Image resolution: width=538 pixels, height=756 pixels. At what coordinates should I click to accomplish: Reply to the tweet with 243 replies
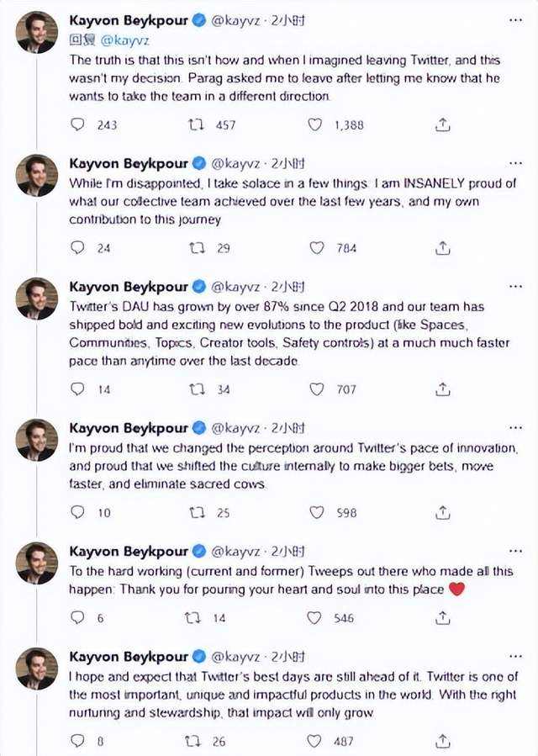[x=77, y=124]
